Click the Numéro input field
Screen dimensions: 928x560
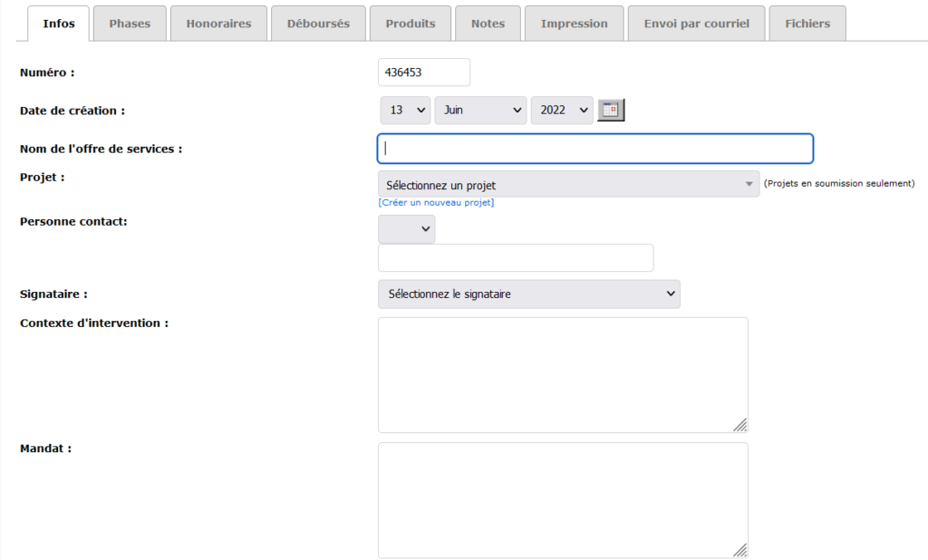(x=423, y=72)
